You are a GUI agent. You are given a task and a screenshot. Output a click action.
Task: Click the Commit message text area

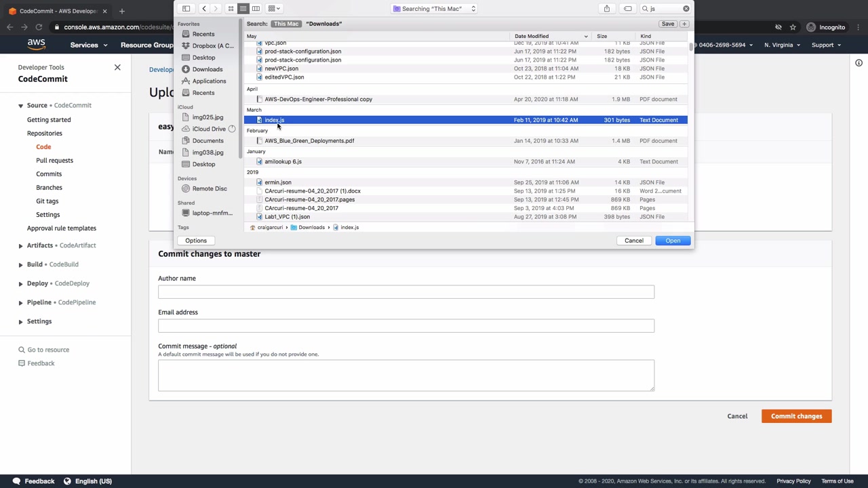406,375
